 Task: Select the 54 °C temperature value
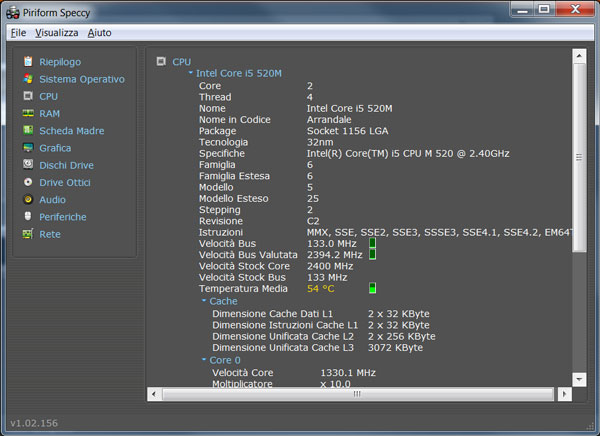coord(321,289)
